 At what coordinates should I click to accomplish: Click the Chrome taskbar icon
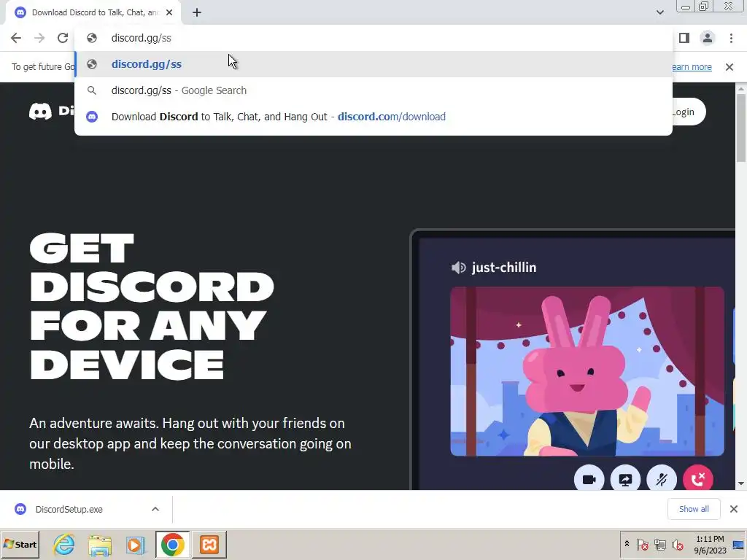click(x=172, y=545)
